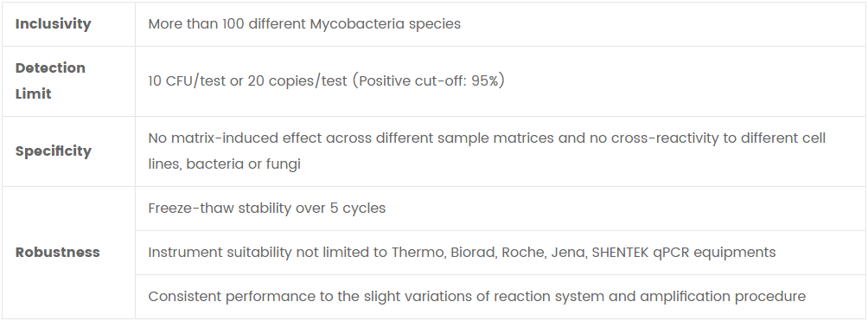The image size is (868, 321).
Task: Click text 'More than 100 different Mycobacteria species'
Action: pyautogui.click(x=304, y=24)
